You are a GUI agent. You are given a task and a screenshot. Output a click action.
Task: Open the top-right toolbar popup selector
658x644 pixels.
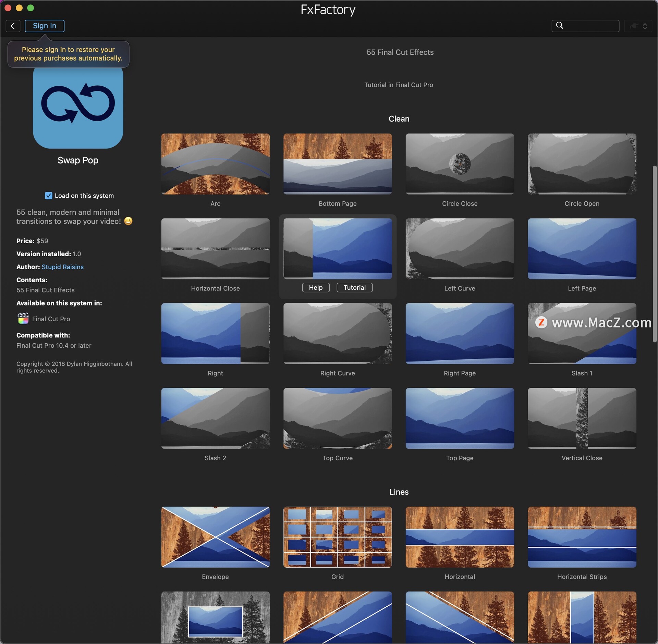click(637, 26)
